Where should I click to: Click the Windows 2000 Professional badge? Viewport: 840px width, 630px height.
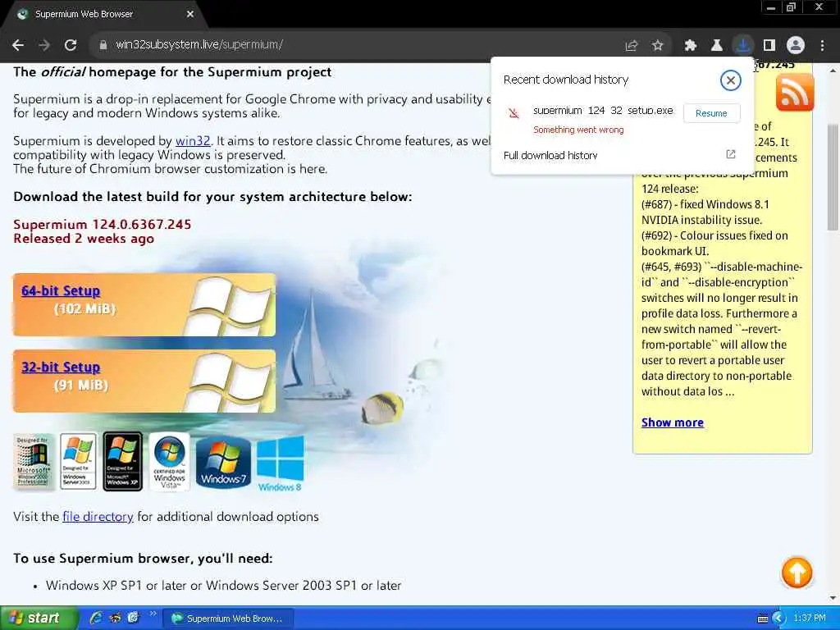(33, 461)
